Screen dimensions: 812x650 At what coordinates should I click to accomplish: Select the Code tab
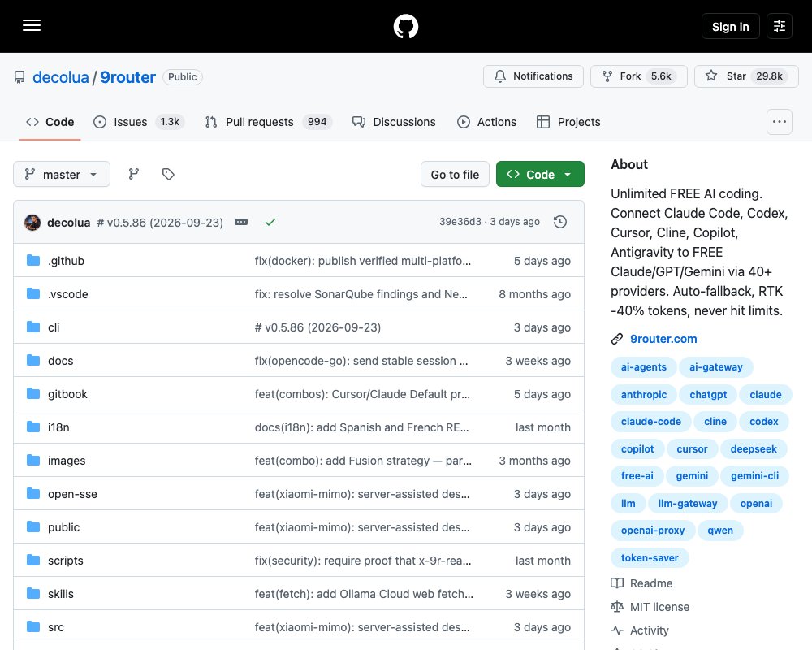click(50, 122)
